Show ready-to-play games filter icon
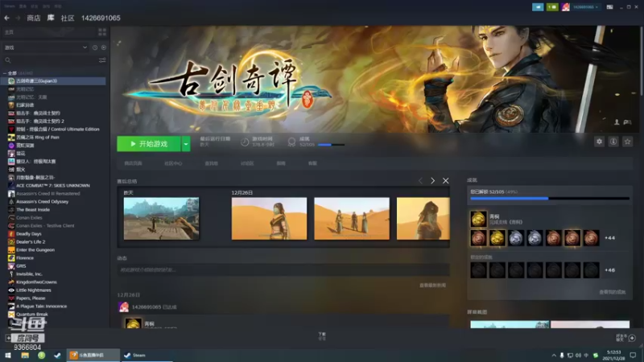Image resolution: width=644 pixels, height=362 pixels. coord(104,47)
